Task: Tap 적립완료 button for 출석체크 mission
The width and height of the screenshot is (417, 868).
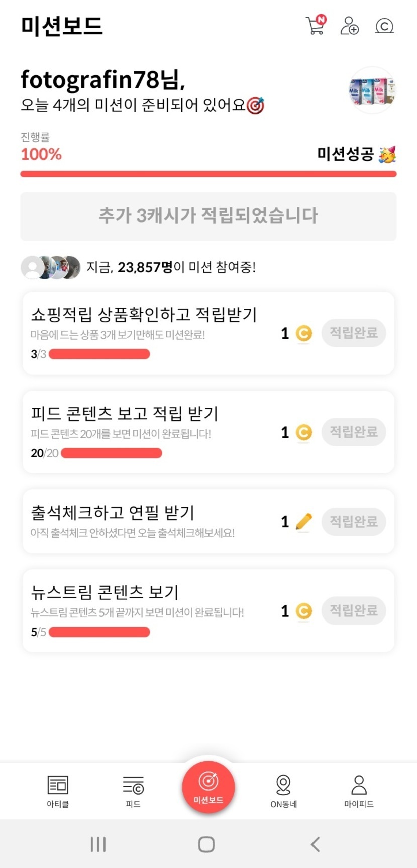Action: [x=353, y=521]
